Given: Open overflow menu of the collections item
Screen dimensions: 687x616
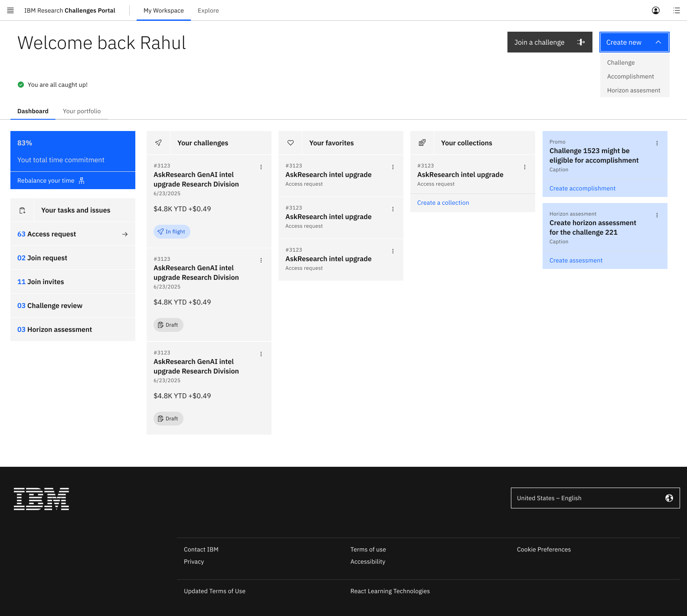Looking at the screenshot, I should tap(525, 167).
